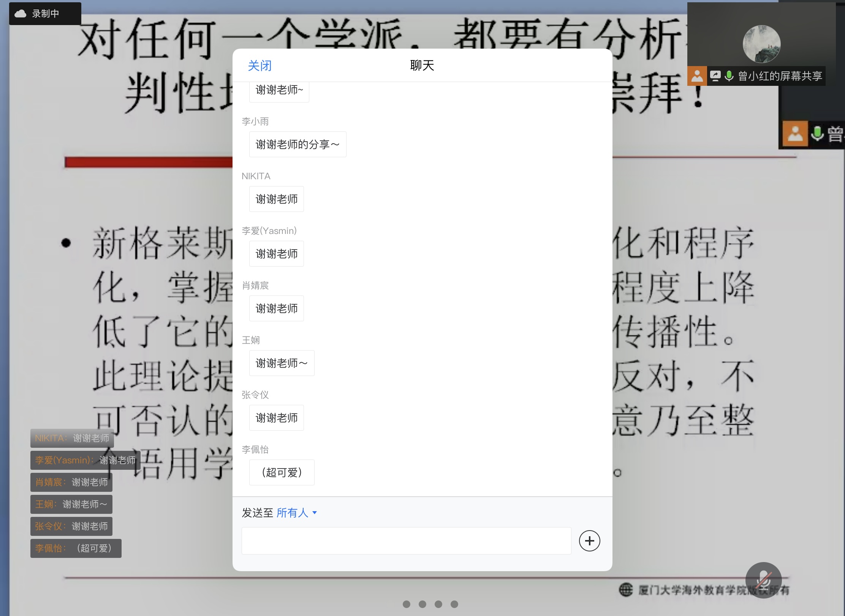Click the second orange user icon below
Image resolution: width=845 pixels, height=616 pixels.
pos(795,134)
